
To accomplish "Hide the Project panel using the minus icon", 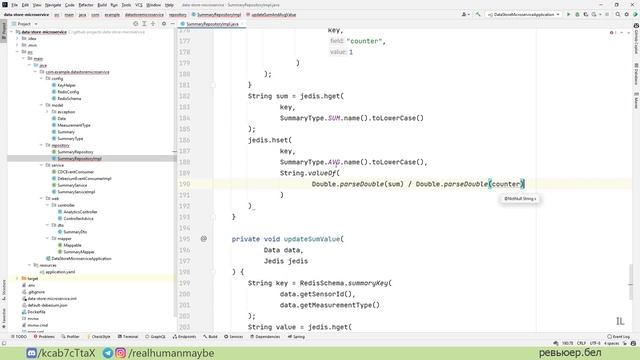I will (172, 24).
